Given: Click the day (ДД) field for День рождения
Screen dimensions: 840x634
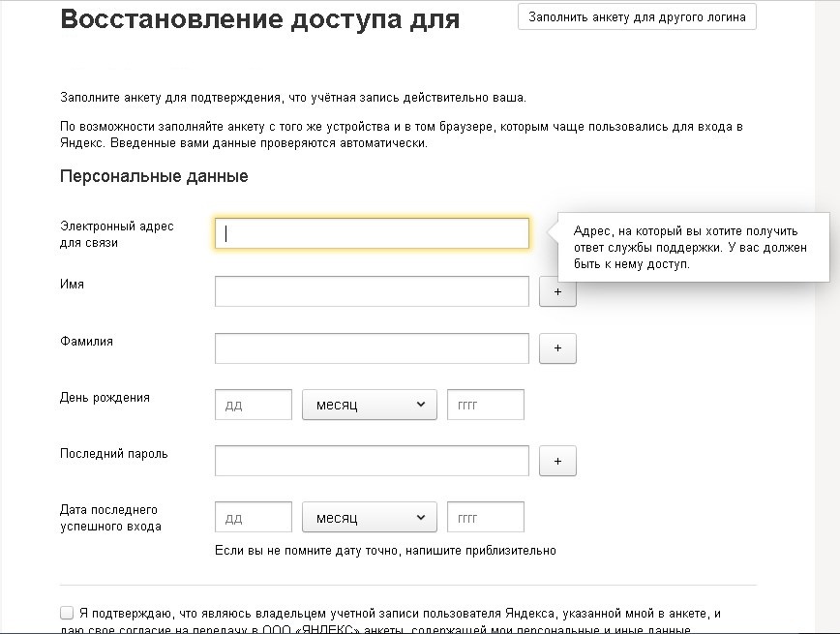Looking at the screenshot, I should click(x=253, y=405).
